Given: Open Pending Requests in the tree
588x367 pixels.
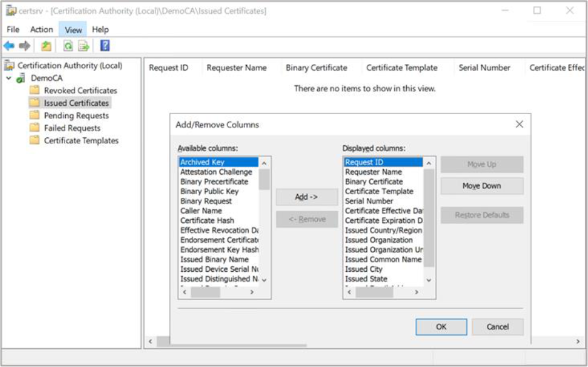Looking at the screenshot, I should click(x=76, y=115).
